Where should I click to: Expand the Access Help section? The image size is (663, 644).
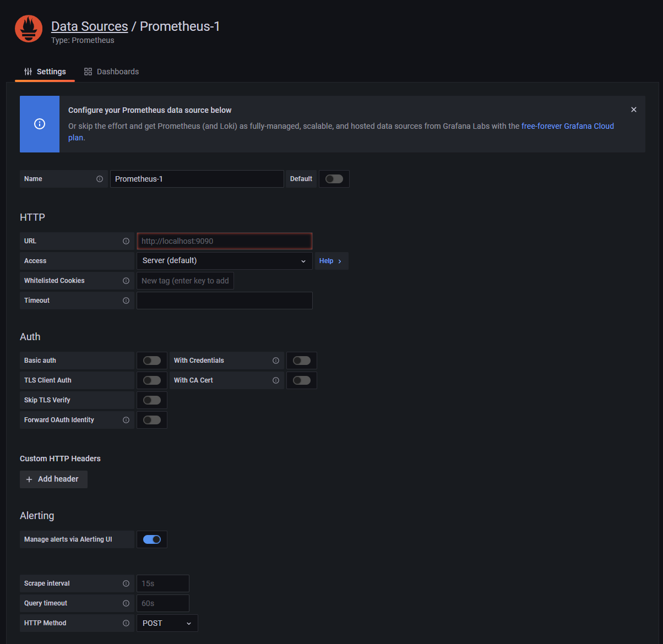331,261
